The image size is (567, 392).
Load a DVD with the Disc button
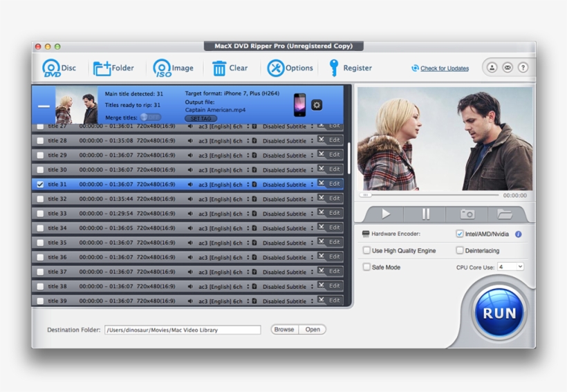[x=59, y=68]
